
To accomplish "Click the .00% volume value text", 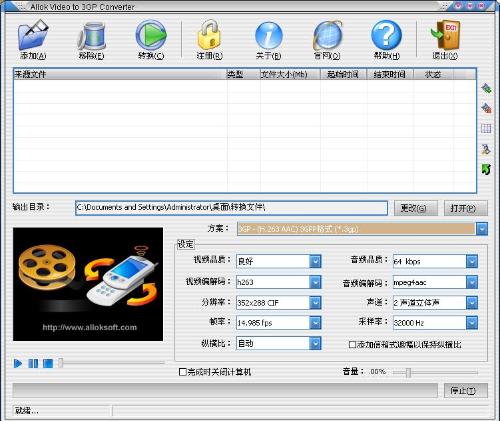I will click(377, 371).
